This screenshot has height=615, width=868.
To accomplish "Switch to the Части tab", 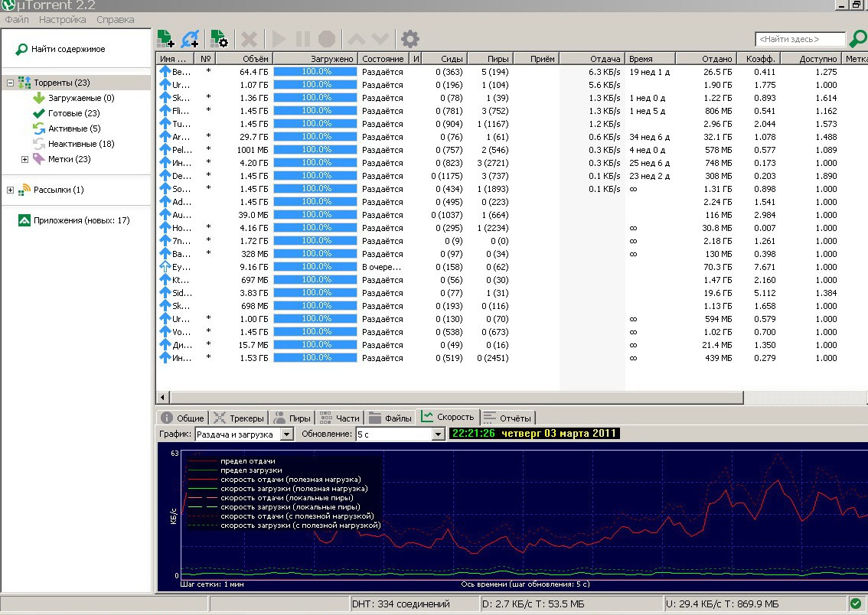I will (340, 418).
